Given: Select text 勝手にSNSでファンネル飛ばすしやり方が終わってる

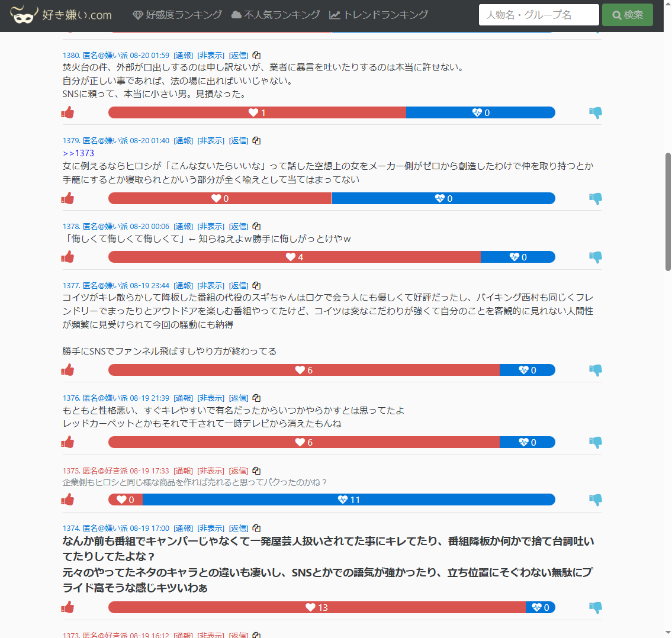Looking at the screenshot, I should 169,352.
